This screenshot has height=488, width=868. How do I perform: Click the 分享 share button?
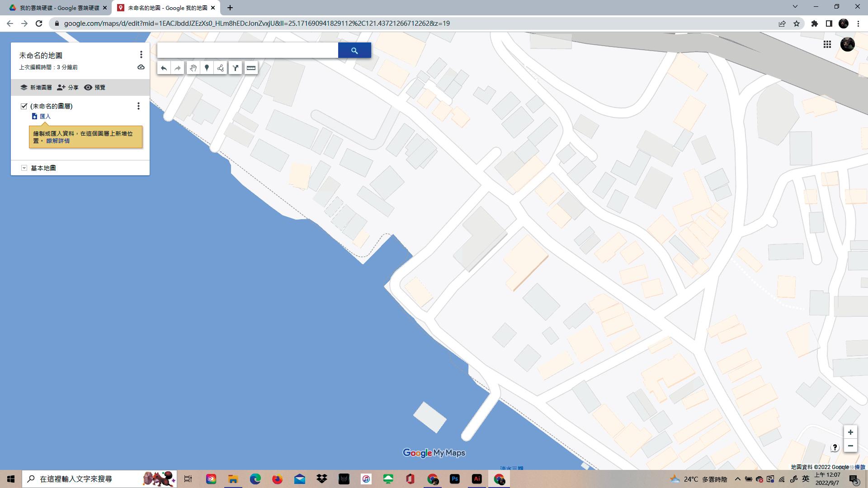(68, 87)
